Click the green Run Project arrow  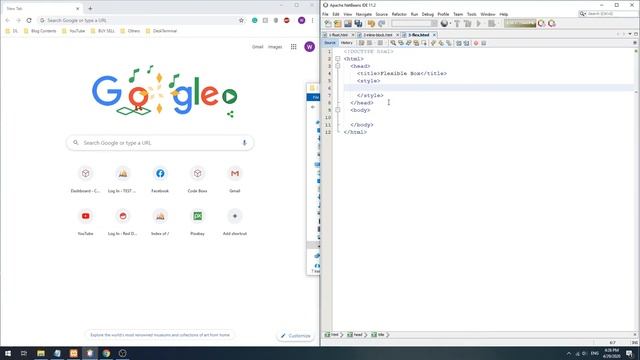pos(479,24)
